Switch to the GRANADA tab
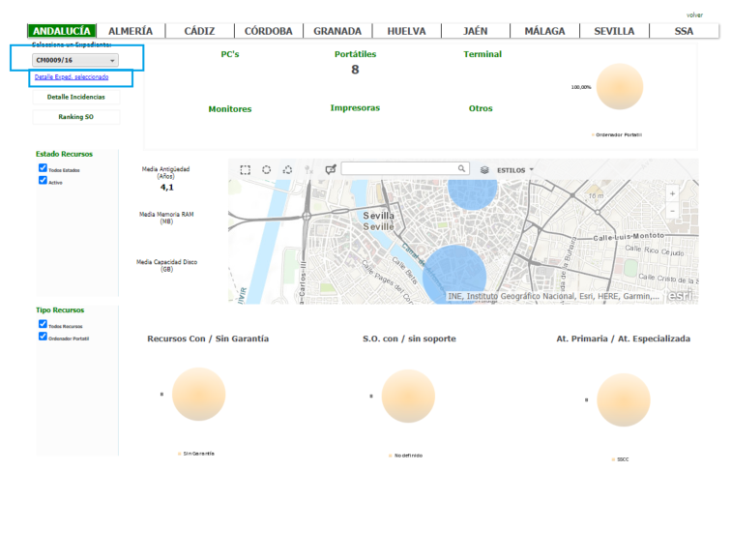This screenshot has height=560, width=731. coord(337,31)
